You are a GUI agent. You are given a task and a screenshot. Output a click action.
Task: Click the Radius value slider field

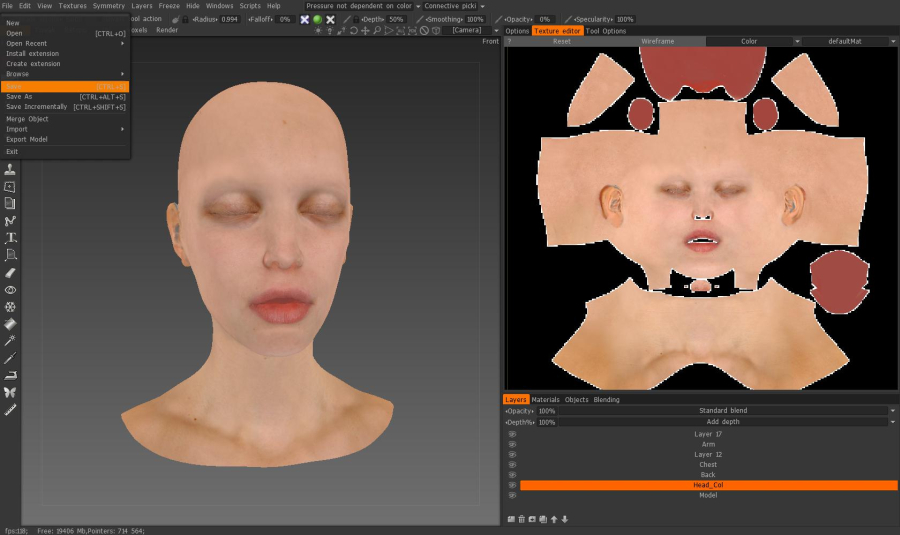point(229,19)
